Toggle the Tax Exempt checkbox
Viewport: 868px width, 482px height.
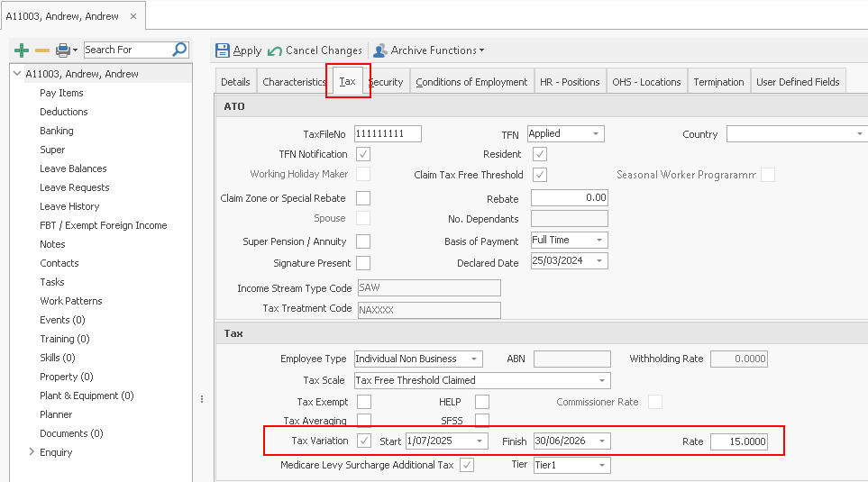(x=364, y=402)
